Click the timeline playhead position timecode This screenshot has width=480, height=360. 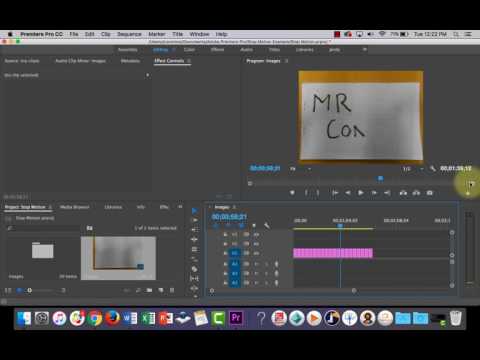[229, 217]
